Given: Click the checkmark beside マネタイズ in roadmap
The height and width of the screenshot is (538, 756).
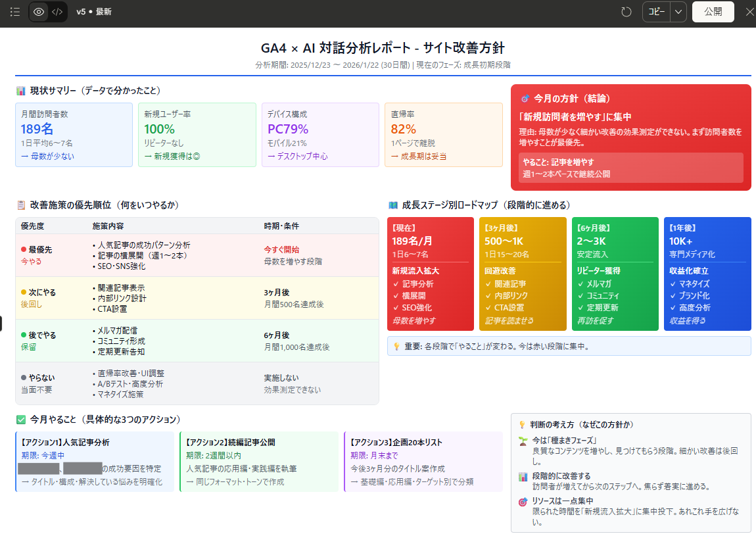Looking at the screenshot, I should 673,284.
